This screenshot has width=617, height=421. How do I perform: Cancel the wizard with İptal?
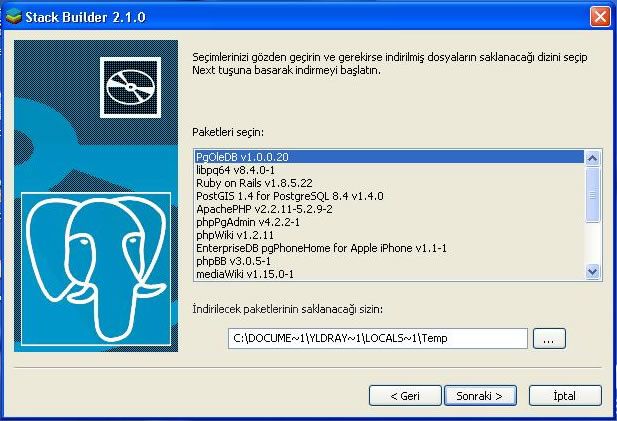[x=565, y=395]
